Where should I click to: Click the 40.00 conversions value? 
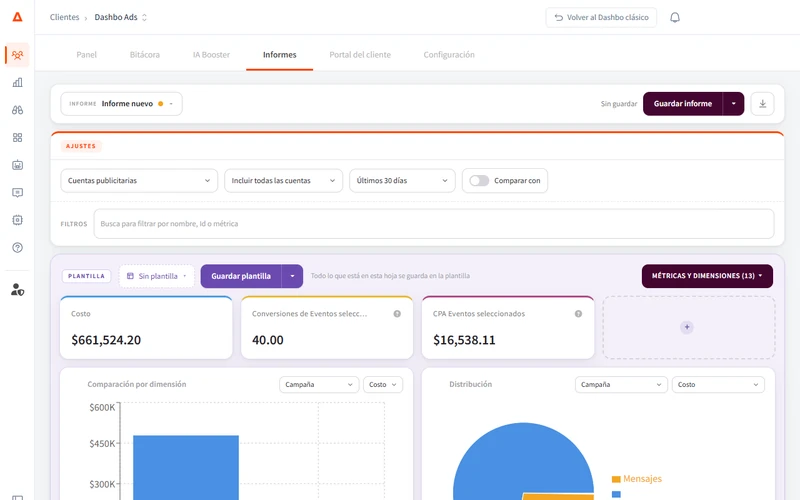point(268,340)
